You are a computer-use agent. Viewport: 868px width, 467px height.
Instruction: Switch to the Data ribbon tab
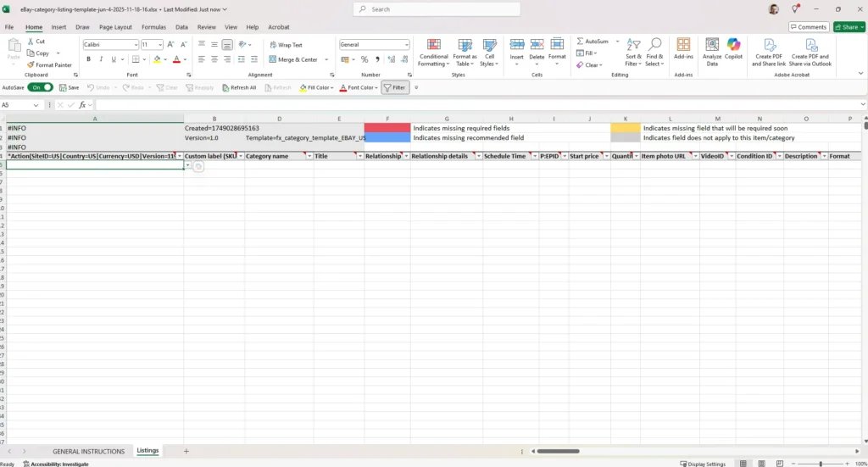point(181,27)
